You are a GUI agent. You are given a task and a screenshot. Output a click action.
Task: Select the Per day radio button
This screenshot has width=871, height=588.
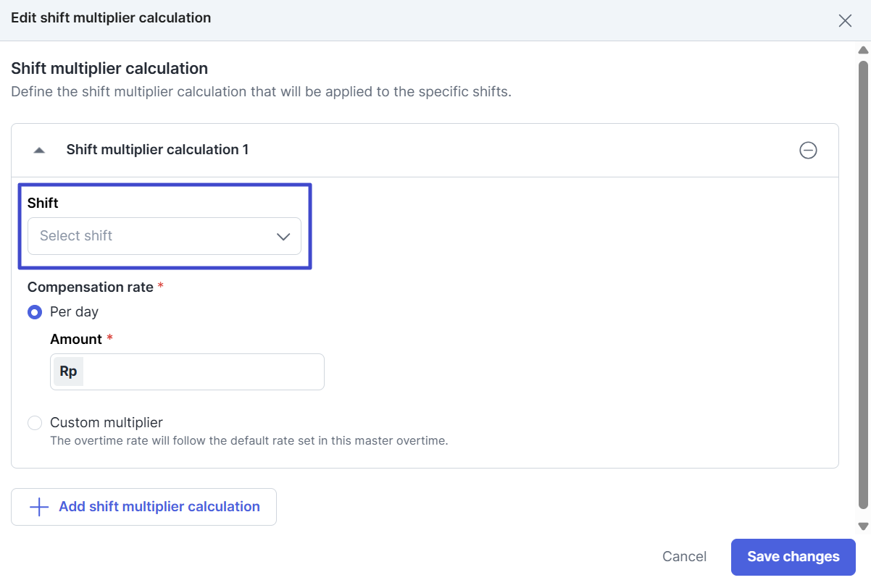click(35, 312)
